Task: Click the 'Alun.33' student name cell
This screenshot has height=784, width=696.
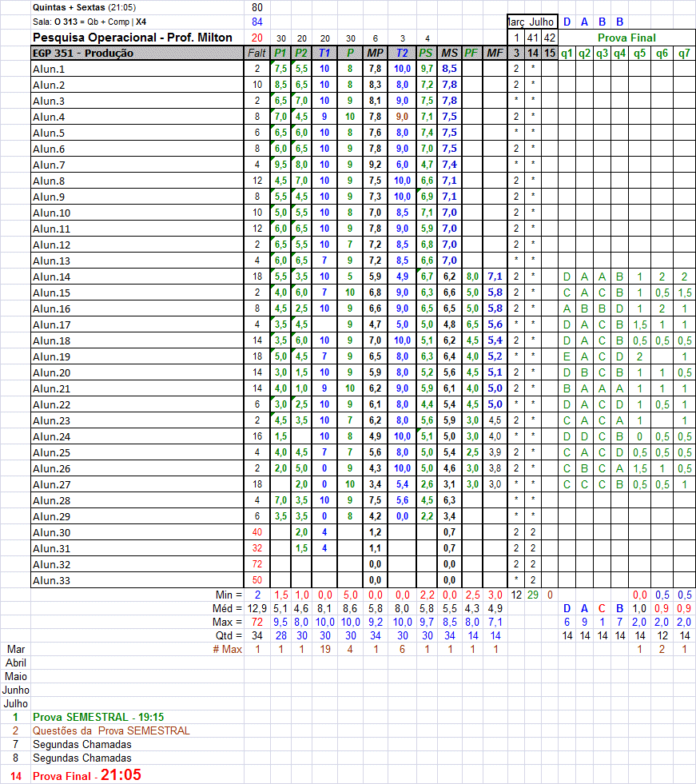Action: (x=52, y=580)
